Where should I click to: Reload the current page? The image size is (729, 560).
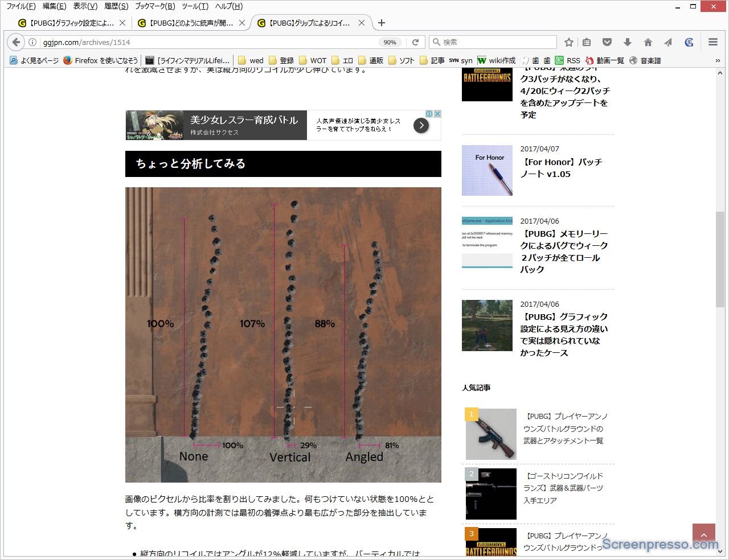[x=416, y=42]
